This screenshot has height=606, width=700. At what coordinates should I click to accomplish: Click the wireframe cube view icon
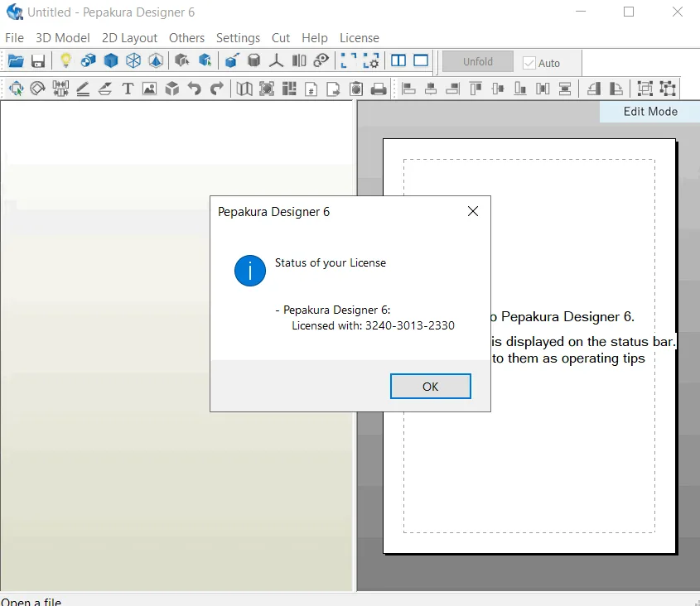[133, 60]
